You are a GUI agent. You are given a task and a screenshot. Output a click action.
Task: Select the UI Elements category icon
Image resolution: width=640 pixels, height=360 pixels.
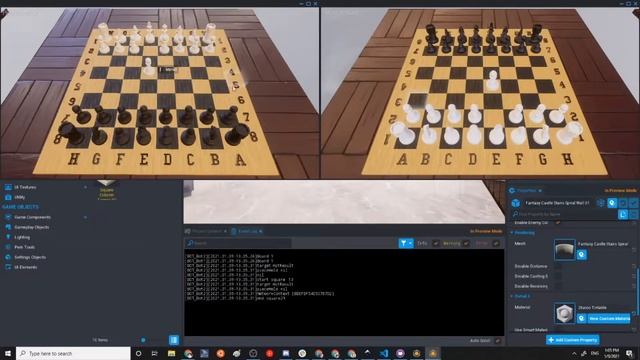tap(8, 267)
